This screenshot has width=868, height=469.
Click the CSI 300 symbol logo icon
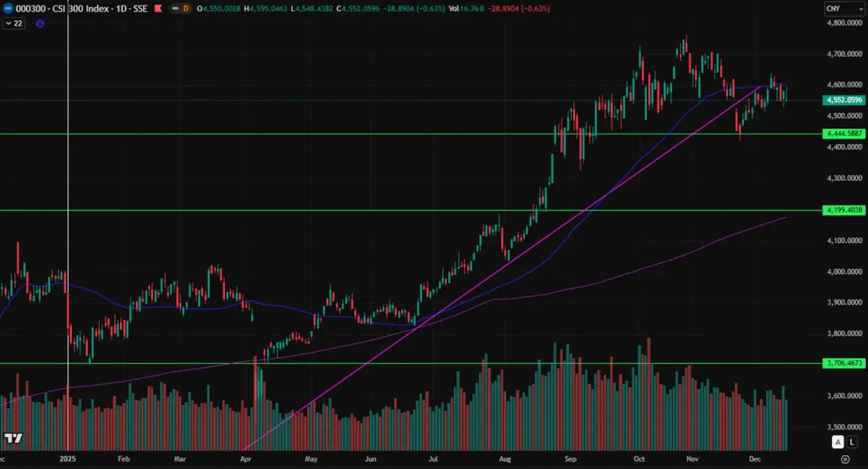(9, 9)
